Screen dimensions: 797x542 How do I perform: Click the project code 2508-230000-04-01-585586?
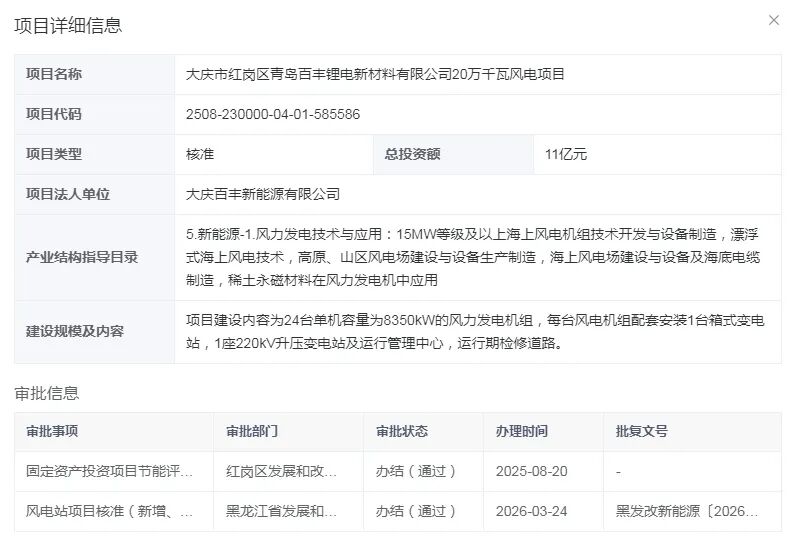pos(273,114)
